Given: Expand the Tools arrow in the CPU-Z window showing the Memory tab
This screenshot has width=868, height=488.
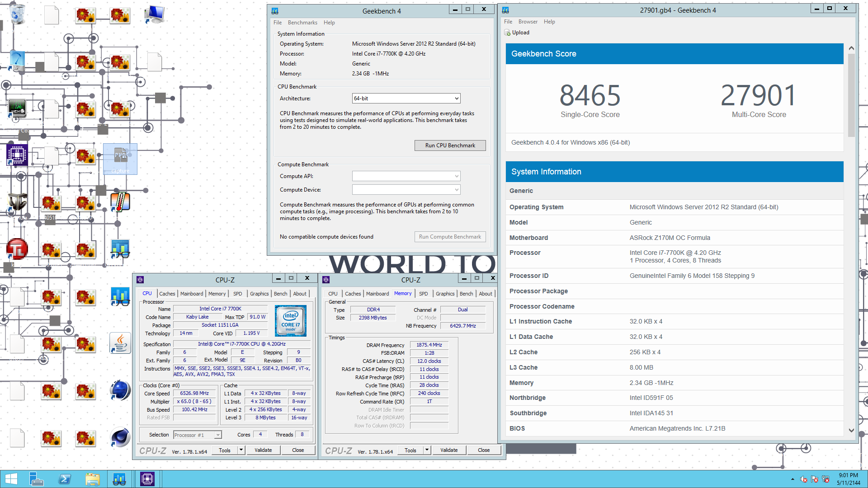Looking at the screenshot, I should coord(427,450).
